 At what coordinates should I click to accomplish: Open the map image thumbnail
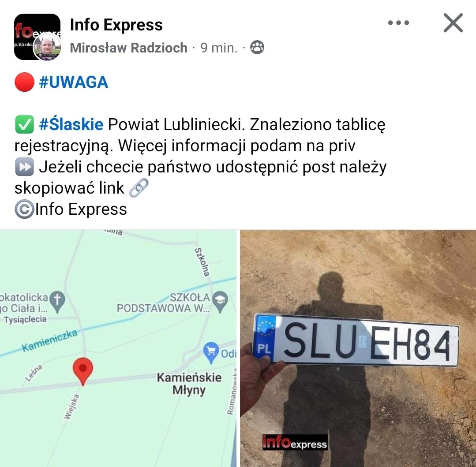118,348
